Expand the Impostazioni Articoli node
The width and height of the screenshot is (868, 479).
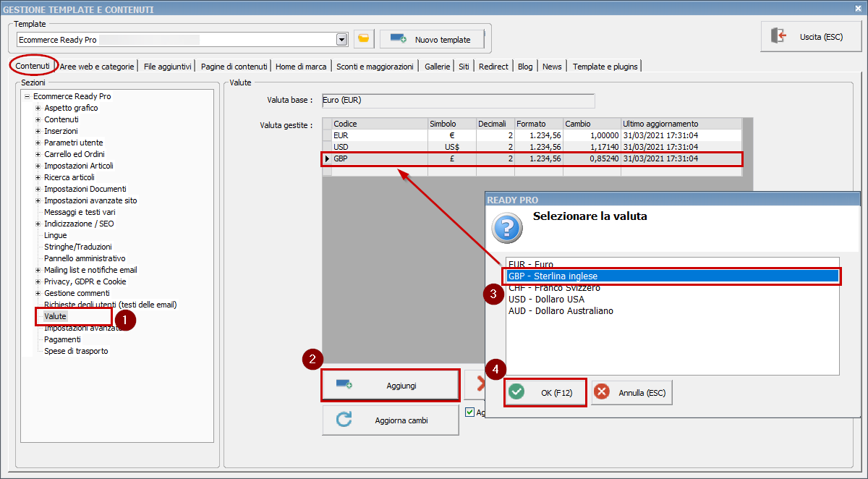coord(38,166)
